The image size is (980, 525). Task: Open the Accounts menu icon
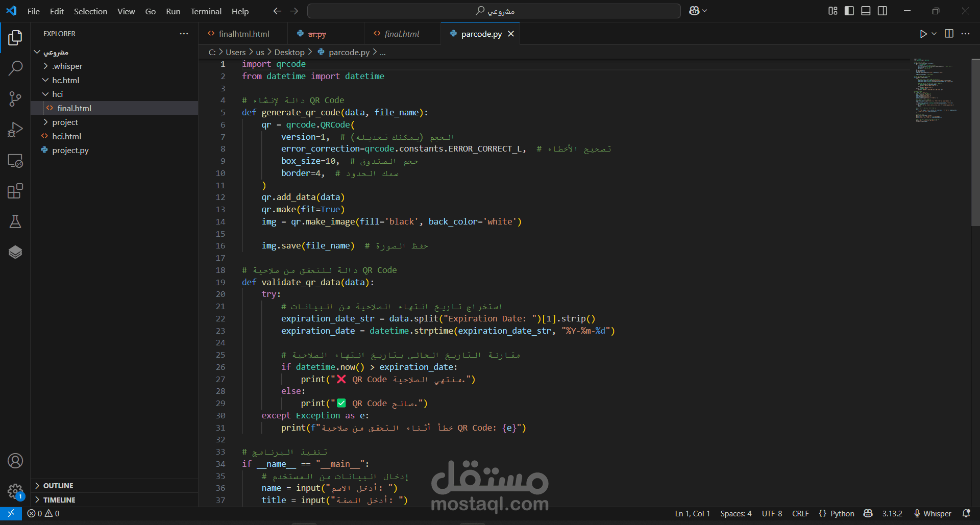(15, 461)
